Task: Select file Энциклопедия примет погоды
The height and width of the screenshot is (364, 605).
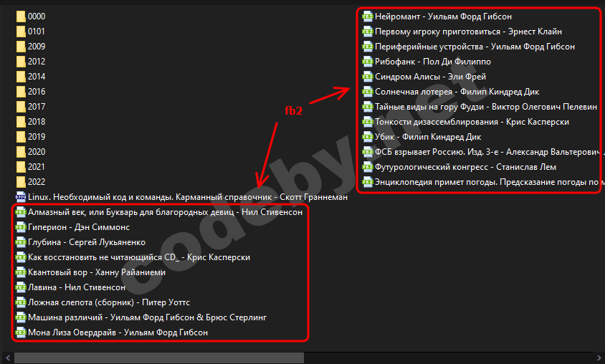Action: tap(483, 181)
